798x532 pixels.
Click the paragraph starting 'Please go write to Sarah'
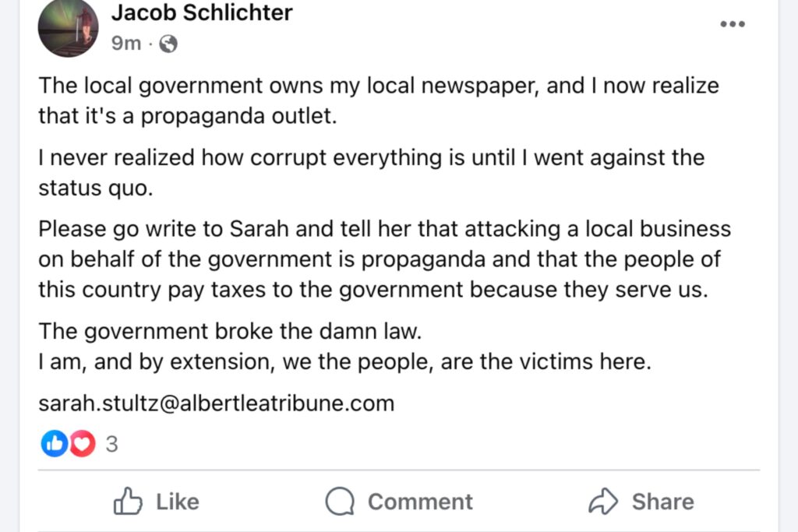(385, 259)
